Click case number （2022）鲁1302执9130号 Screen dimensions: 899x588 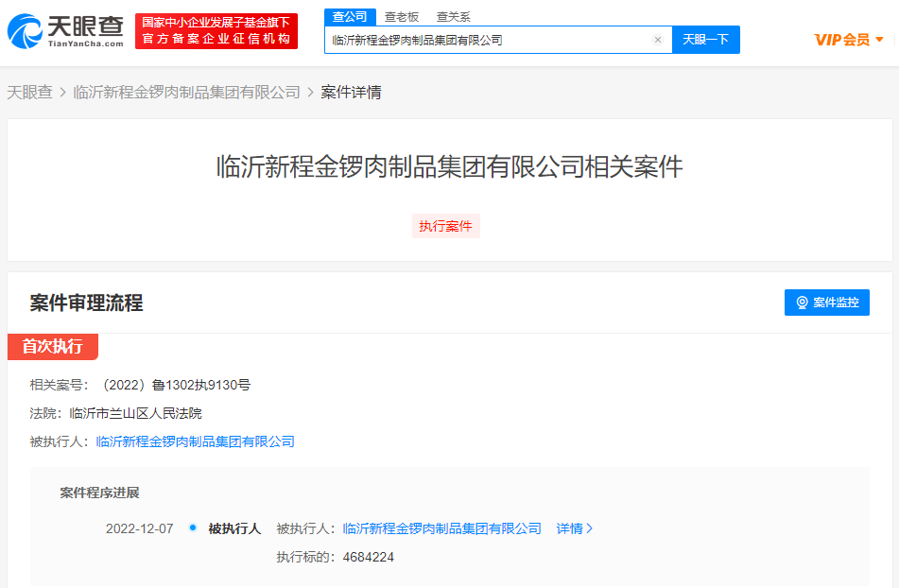pos(175,385)
